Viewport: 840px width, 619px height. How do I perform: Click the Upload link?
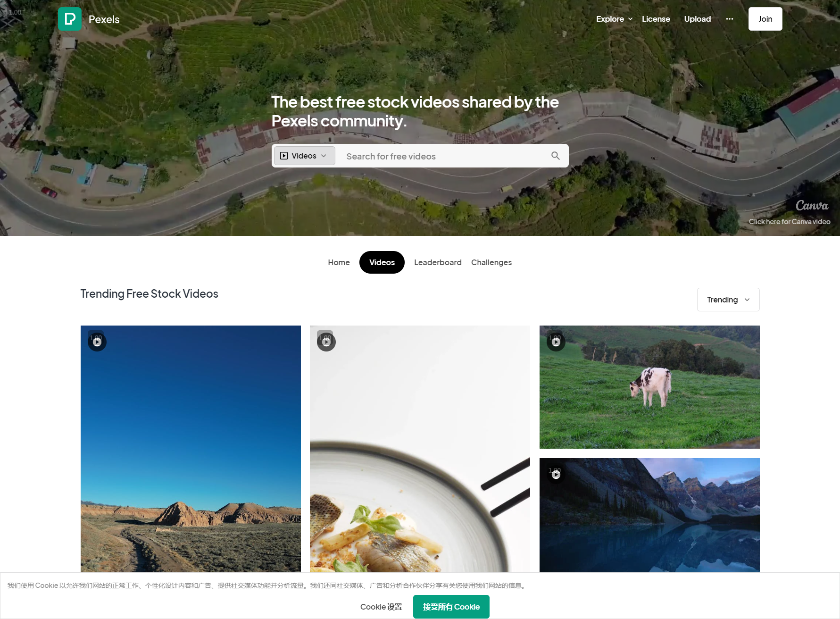coord(698,19)
